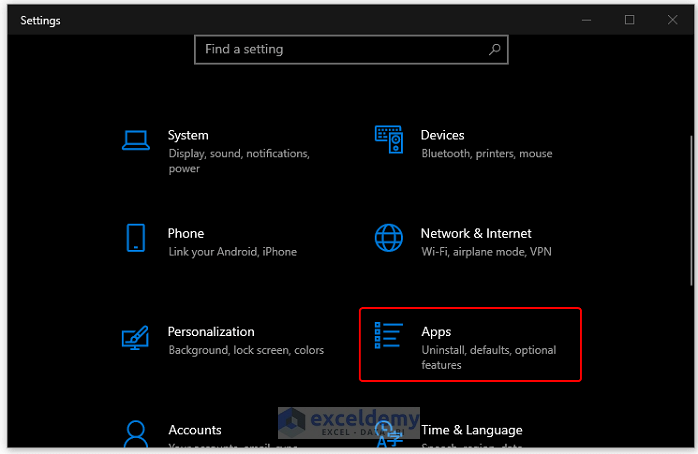Image resolution: width=698 pixels, height=454 pixels.
Task: Click 'Bluetooth, printers, mouse' description
Action: click(487, 154)
